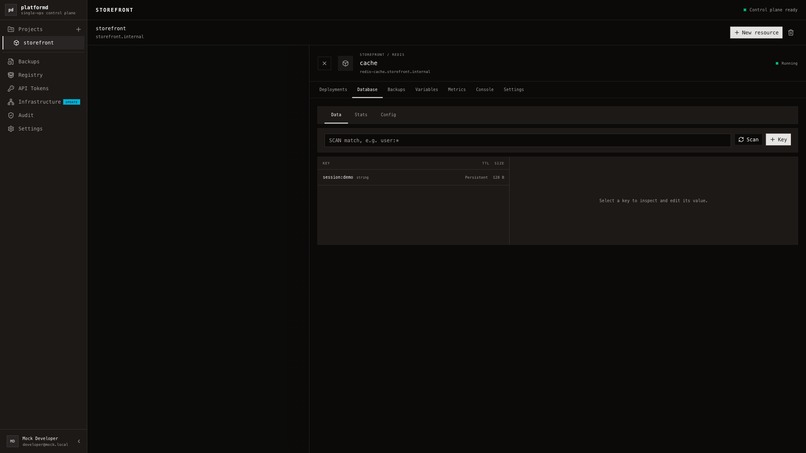Click the Registry icon in the sidebar
This screenshot has width=806, height=453.
pyautogui.click(x=11, y=75)
